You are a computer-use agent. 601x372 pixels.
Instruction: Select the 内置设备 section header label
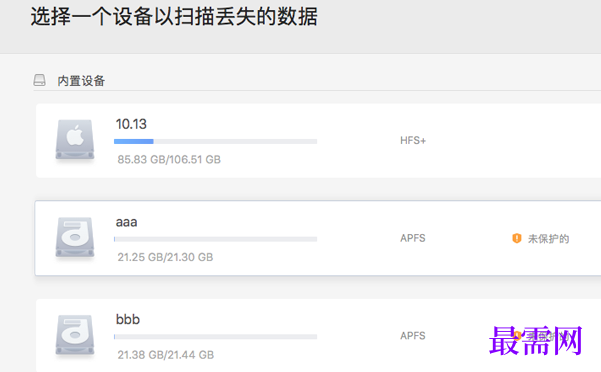click(x=81, y=81)
